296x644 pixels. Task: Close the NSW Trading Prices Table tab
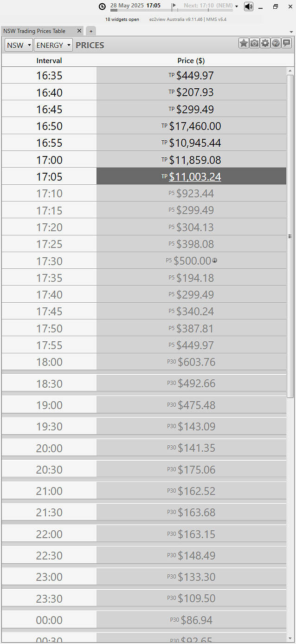79,31
